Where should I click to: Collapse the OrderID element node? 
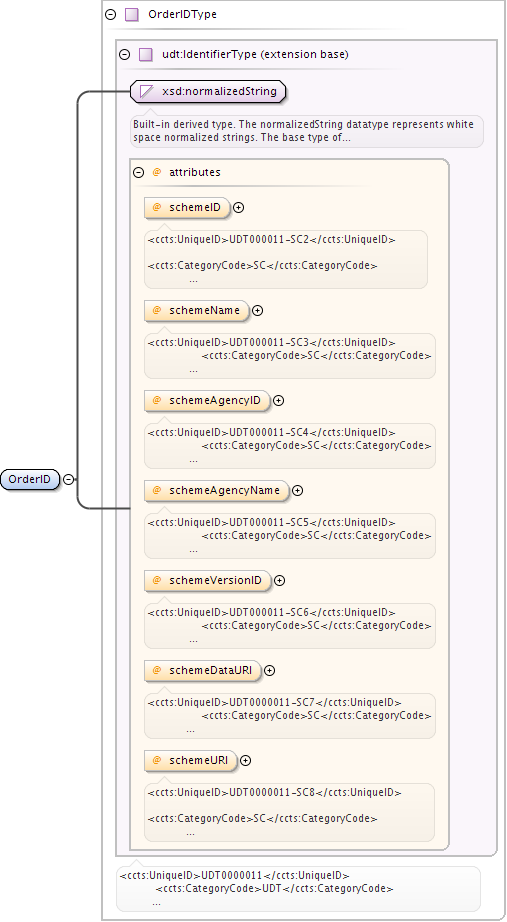point(69,479)
